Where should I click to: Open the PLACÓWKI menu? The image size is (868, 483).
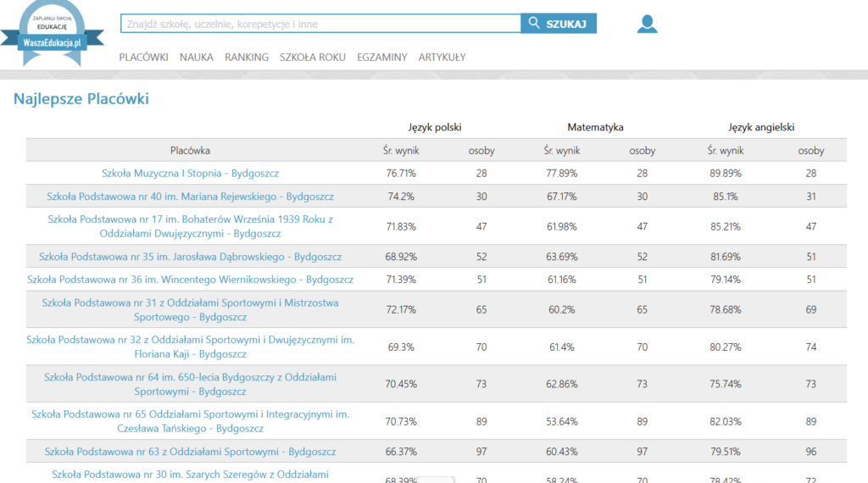point(143,58)
